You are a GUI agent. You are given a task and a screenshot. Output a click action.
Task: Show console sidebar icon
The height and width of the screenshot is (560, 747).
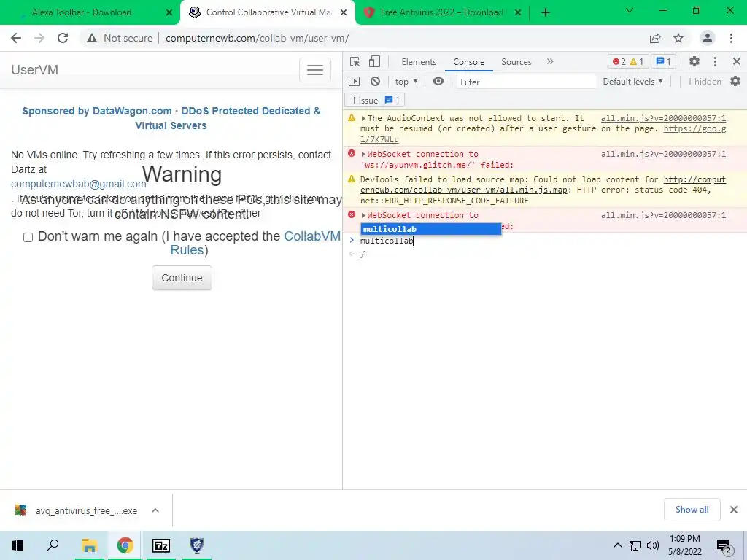tap(355, 82)
